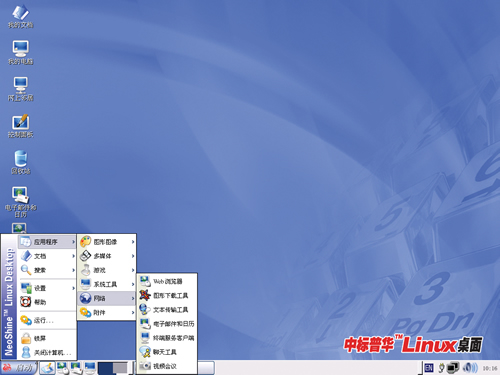Switch to the second workspace in the pager
This screenshot has height=375, width=500.
[x=120, y=368]
